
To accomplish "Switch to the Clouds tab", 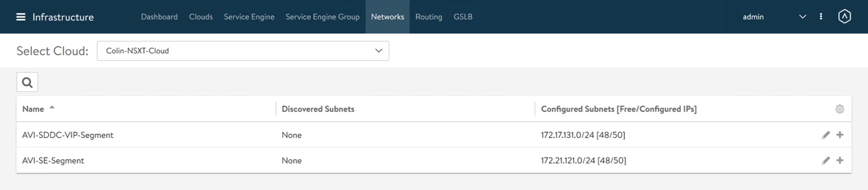I will [x=201, y=17].
